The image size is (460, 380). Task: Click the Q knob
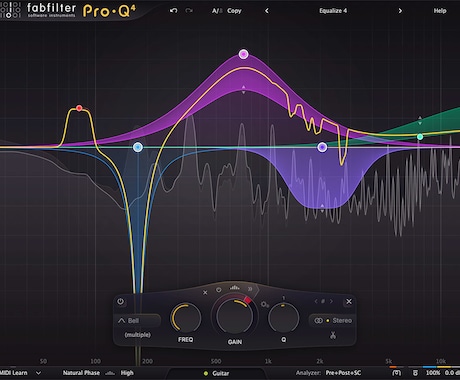coord(284,318)
